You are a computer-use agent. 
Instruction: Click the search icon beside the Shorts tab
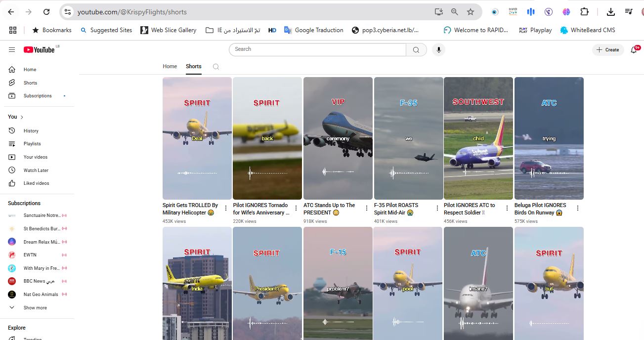pos(215,66)
